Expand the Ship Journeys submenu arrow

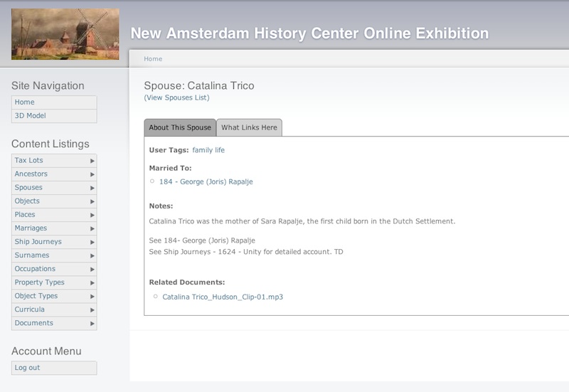tap(92, 242)
